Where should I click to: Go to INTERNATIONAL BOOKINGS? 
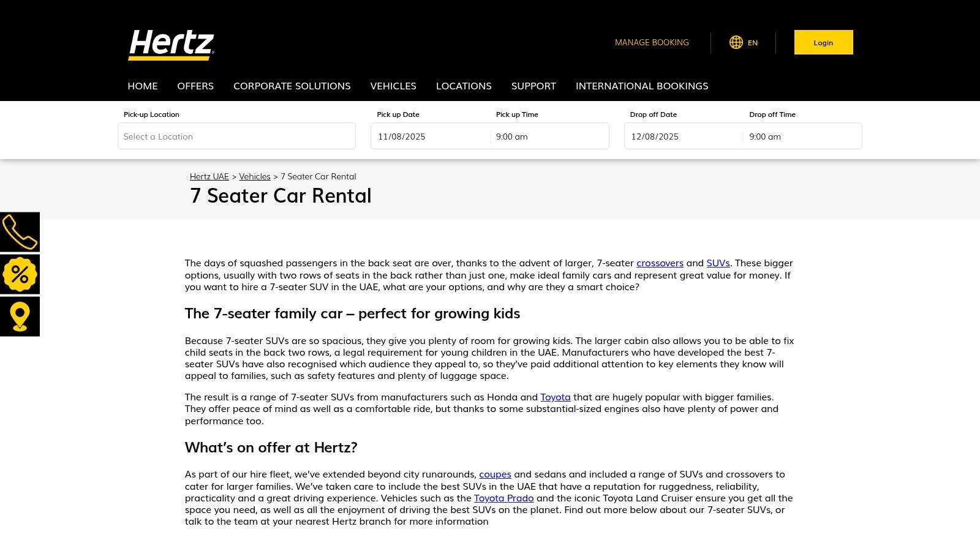point(641,86)
